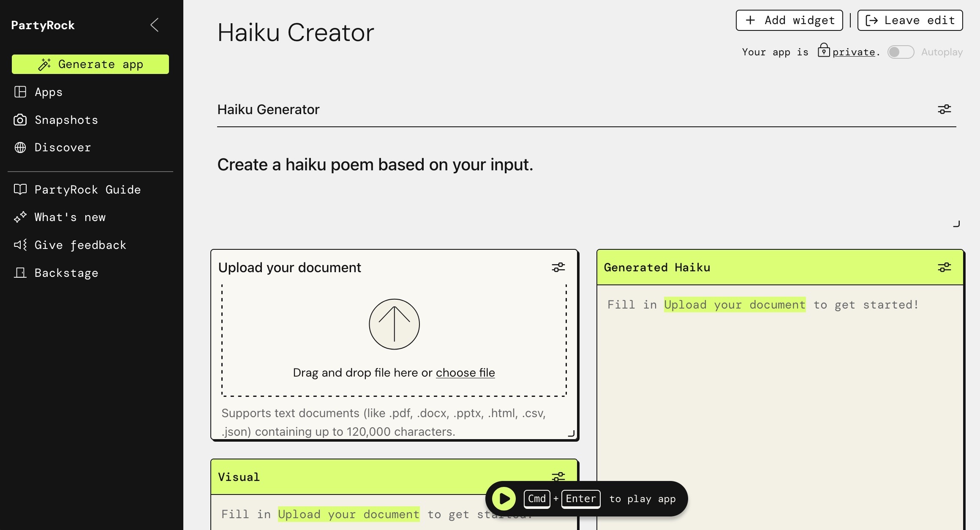Open Upload your document widget settings
The height and width of the screenshot is (530, 980).
[x=558, y=268]
